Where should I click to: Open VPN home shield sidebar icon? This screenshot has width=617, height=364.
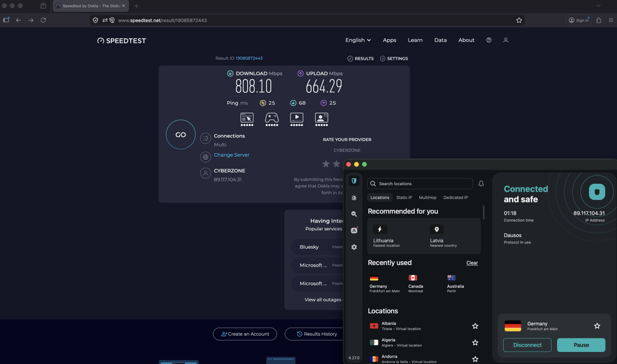click(354, 181)
